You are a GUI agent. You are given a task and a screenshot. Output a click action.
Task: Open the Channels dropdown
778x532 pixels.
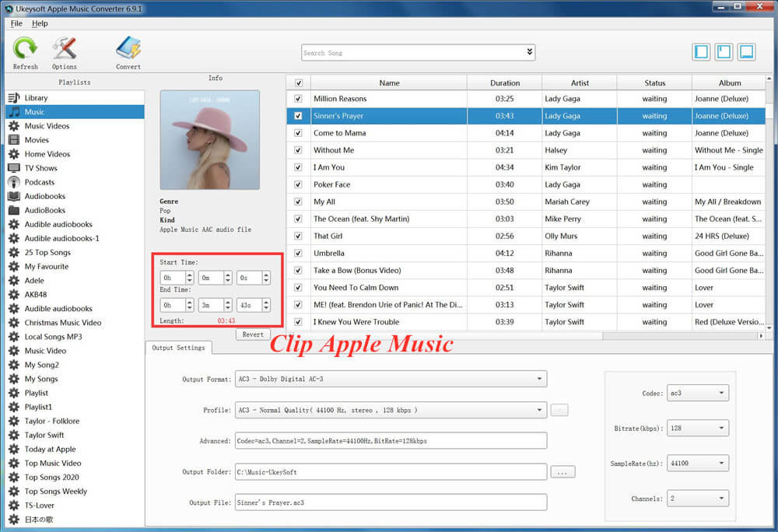698,499
